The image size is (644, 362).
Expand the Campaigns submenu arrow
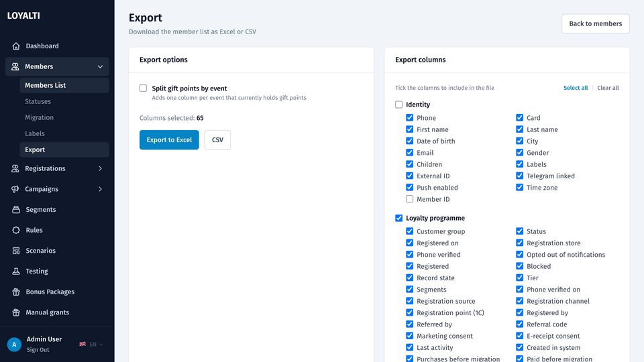pyautogui.click(x=100, y=189)
